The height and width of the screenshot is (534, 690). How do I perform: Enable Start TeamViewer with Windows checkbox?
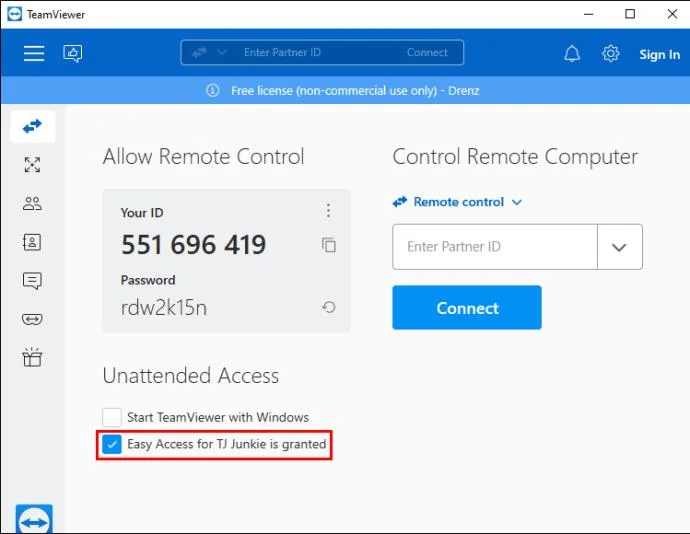(x=112, y=417)
